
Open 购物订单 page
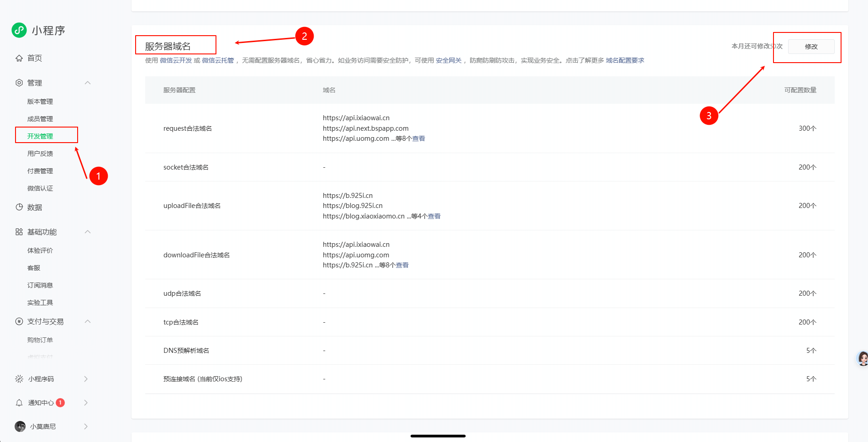click(x=40, y=340)
